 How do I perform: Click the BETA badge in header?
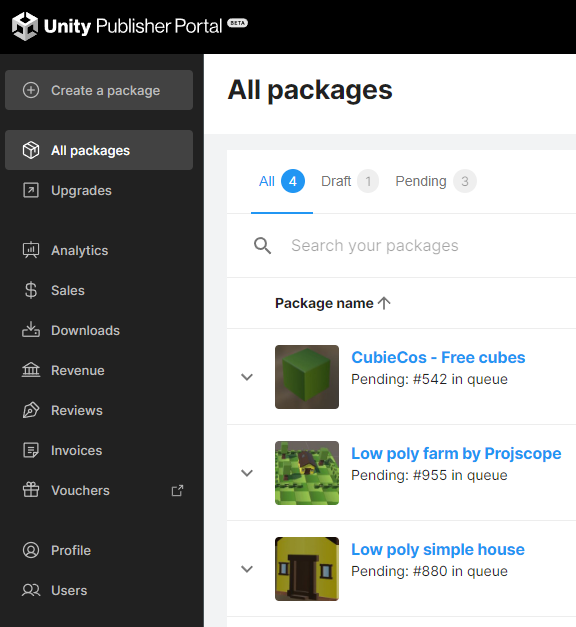[238, 23]
